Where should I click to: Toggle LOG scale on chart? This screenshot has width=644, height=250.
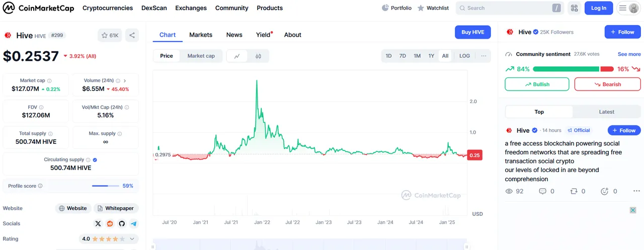click(x=464, y=56)
